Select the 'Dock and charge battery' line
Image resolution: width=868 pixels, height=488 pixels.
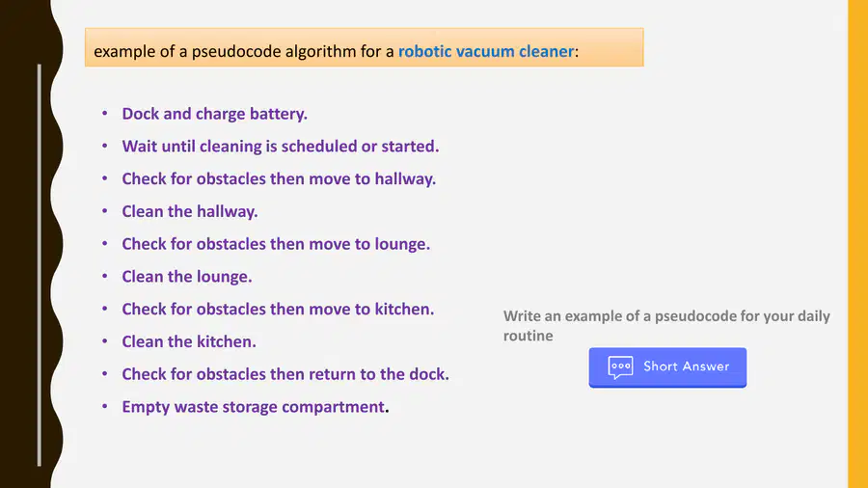coord(215,114)
